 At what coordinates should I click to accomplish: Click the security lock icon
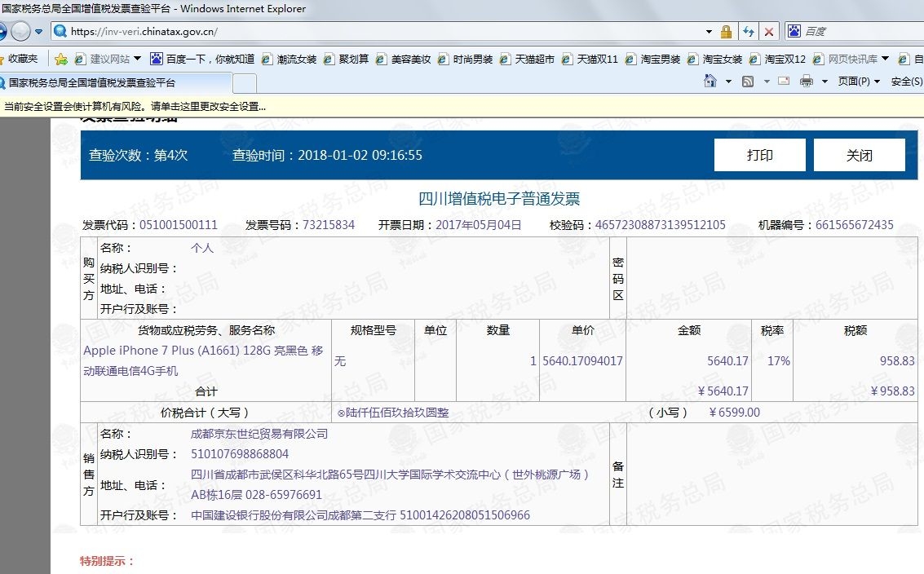click(726, 32)
